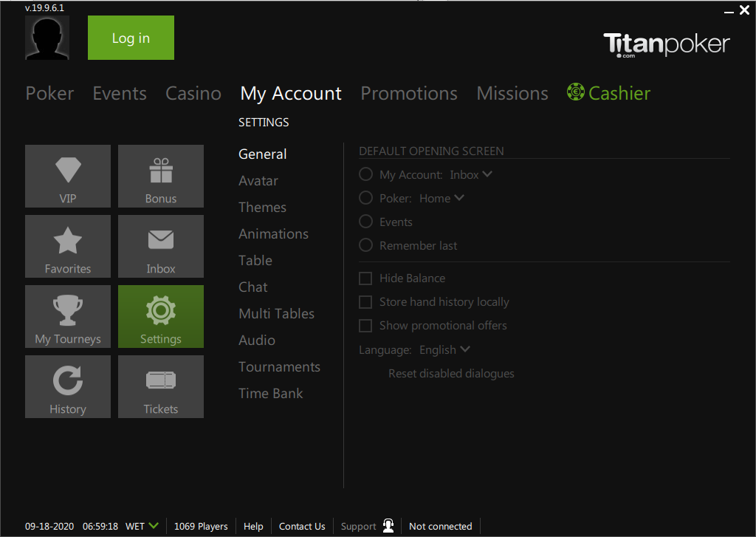The width and height of the screenshot is (756, 537).
Task: Open the Settings gear tile
Action: coord(161,316)
